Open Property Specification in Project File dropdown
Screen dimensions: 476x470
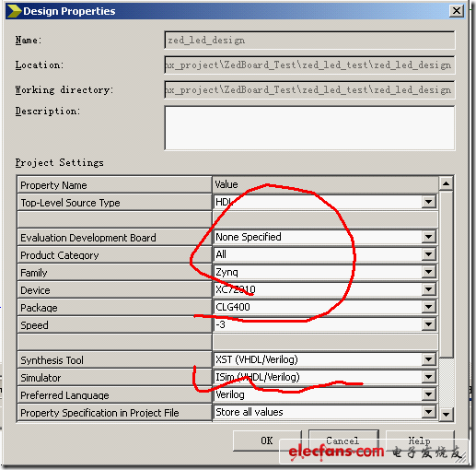pyautogui.click(x=428, y=412)
